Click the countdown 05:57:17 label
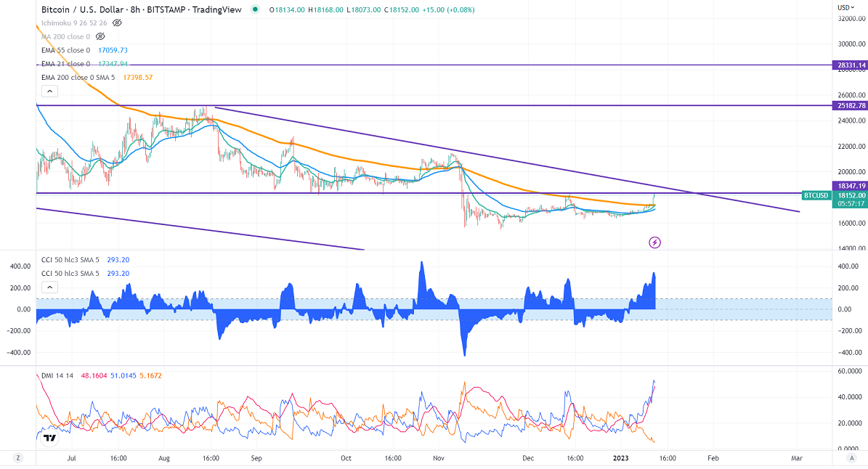The height and width of the screenshot is (469, 868). tap(851, 203)
